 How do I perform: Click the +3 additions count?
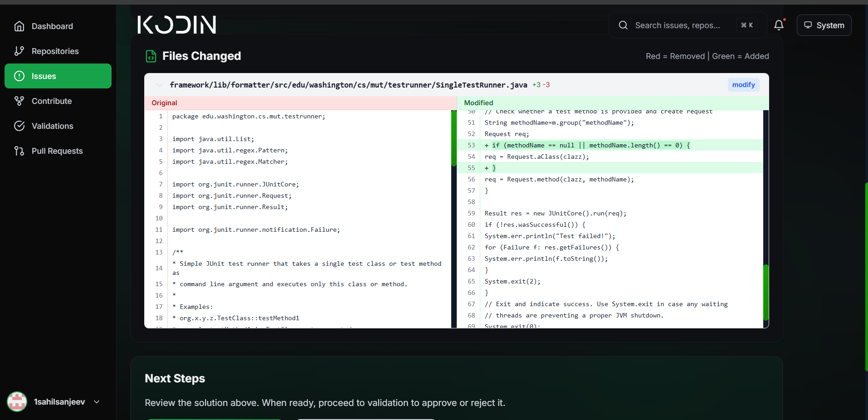click(536, 85)
